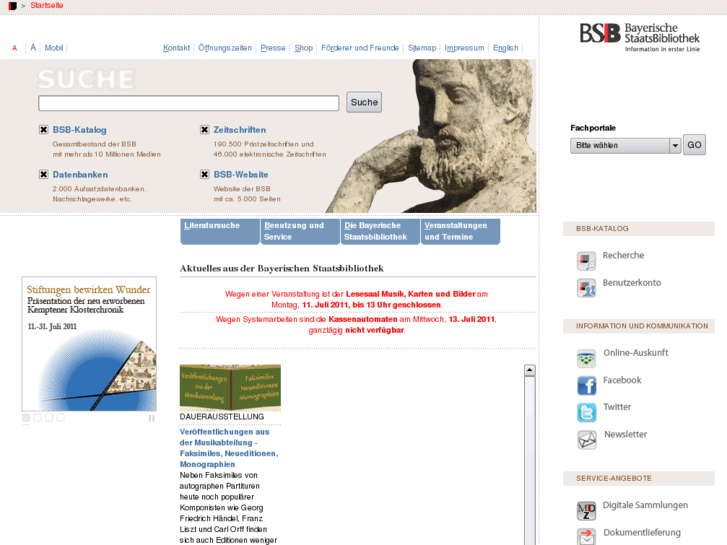Open the Online-Auskunft icon
The height and width of the screenshot is (545, 727).
coord(586,359)
